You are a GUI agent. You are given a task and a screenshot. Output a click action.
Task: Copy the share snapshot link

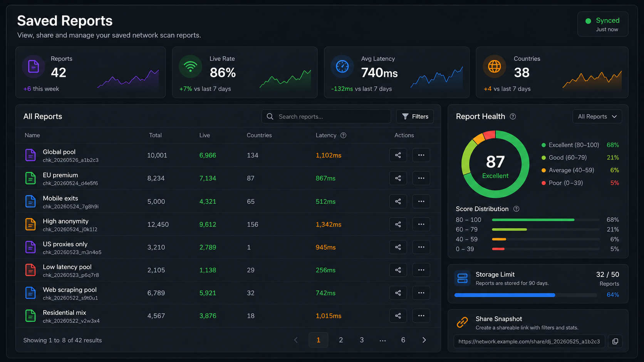(x=615, y=341)
